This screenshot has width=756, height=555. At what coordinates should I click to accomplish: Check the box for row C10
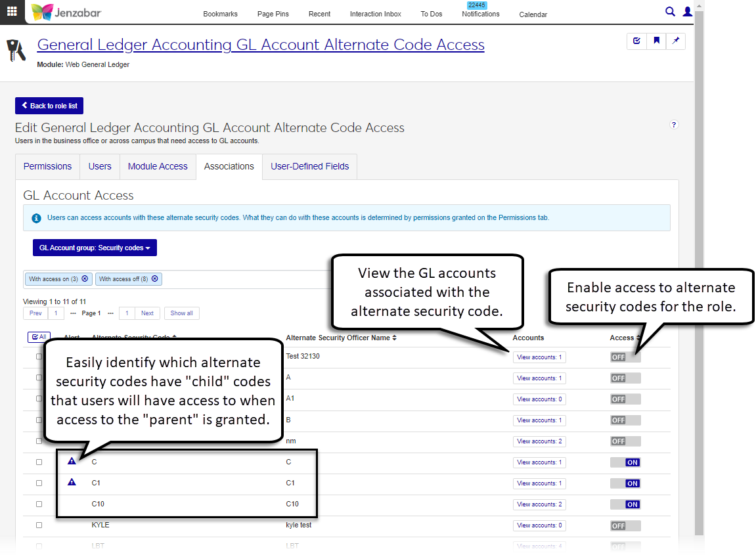point(39,504)
